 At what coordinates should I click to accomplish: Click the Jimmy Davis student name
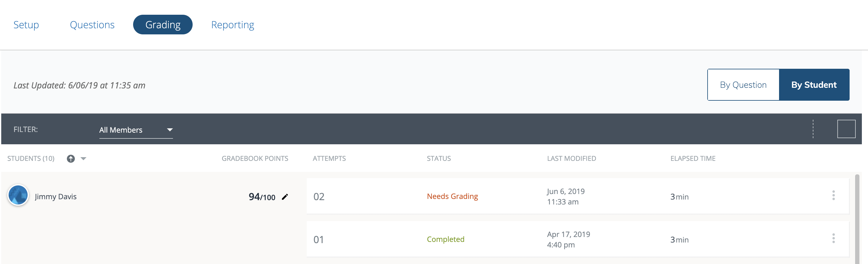coord(56,196)
